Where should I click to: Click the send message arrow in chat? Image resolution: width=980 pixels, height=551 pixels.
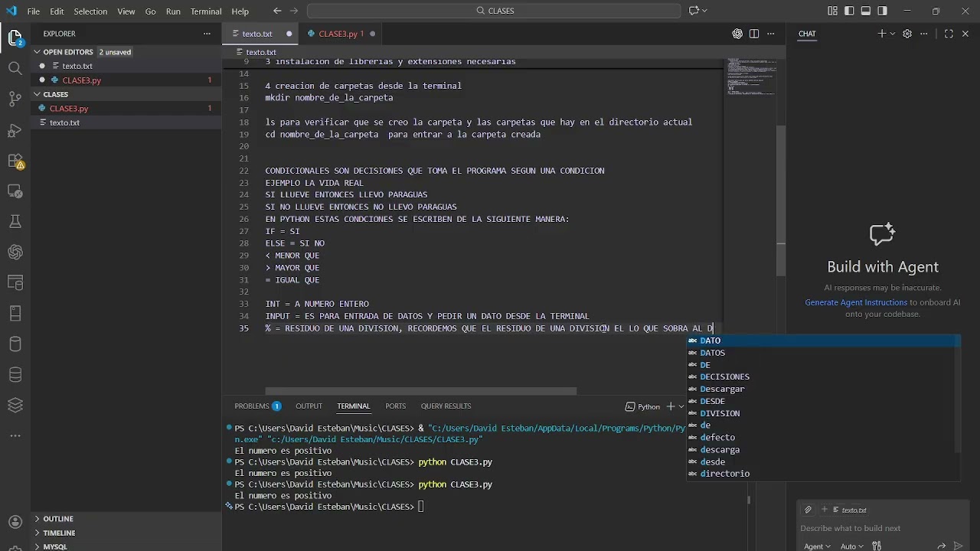958,546
